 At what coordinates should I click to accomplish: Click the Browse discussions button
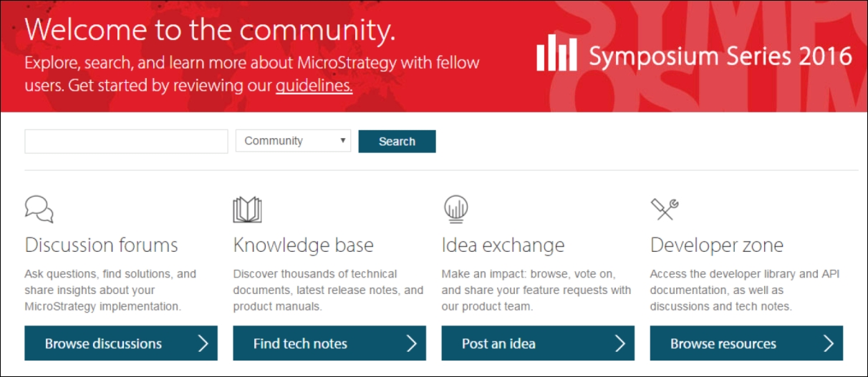click(121, 343)
